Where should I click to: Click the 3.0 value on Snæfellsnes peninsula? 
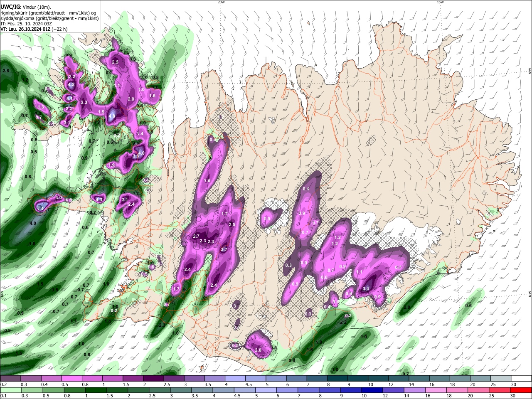click(59, 197)
